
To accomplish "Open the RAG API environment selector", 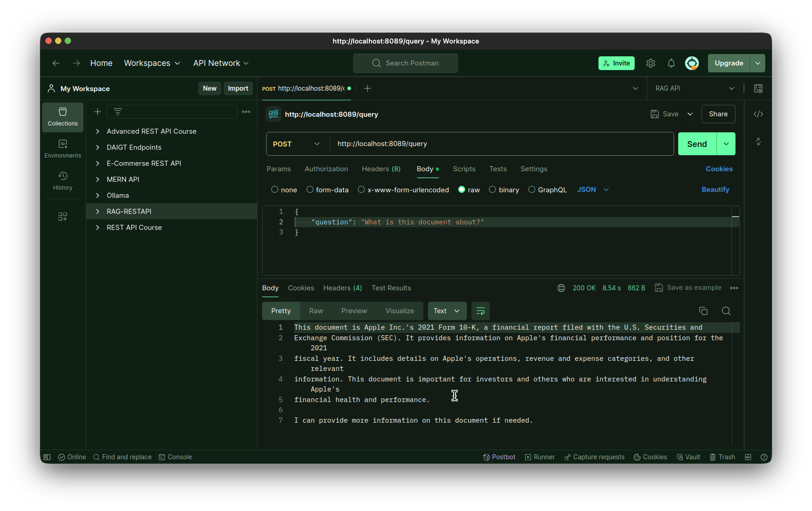I will tap(694, 88).
